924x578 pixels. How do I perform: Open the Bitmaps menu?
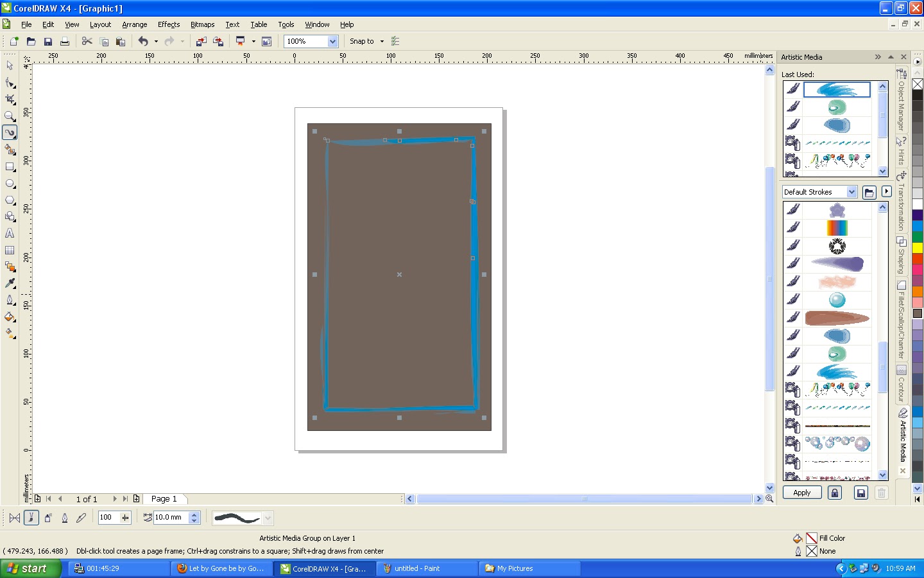202,24
